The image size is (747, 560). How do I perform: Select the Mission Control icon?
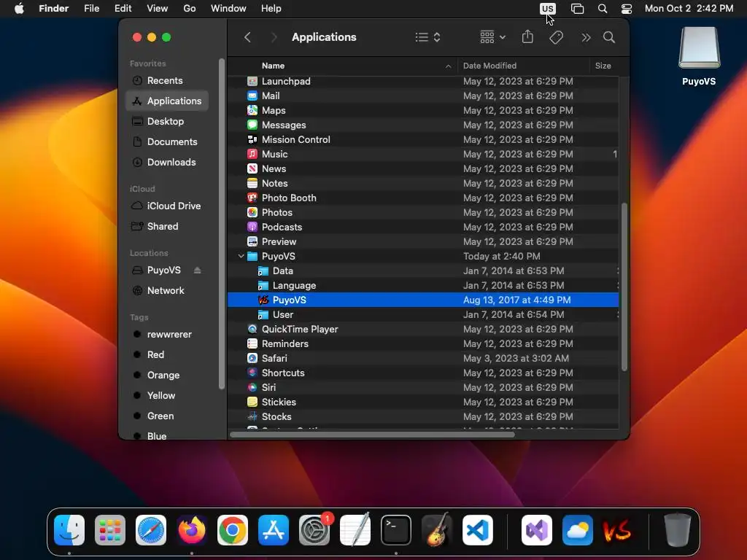252,139
